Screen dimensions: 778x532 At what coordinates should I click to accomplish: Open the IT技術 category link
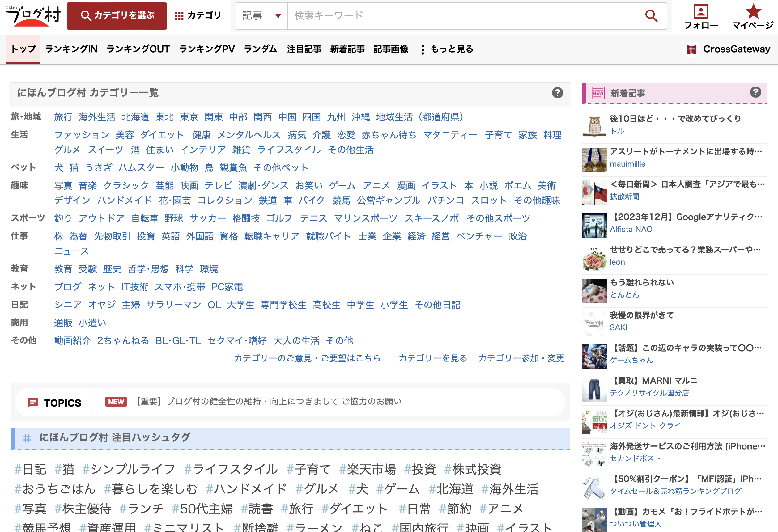click(134, 287)
